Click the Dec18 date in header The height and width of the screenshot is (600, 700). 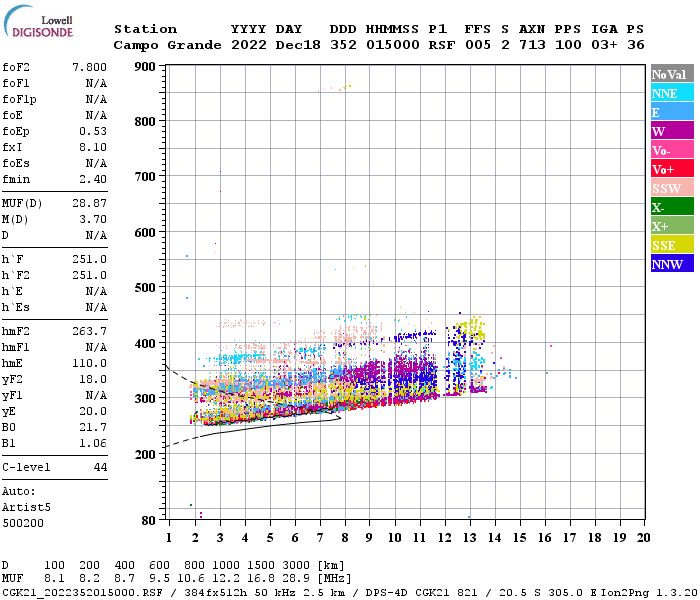pyautogui.click(x=298, y=45)
